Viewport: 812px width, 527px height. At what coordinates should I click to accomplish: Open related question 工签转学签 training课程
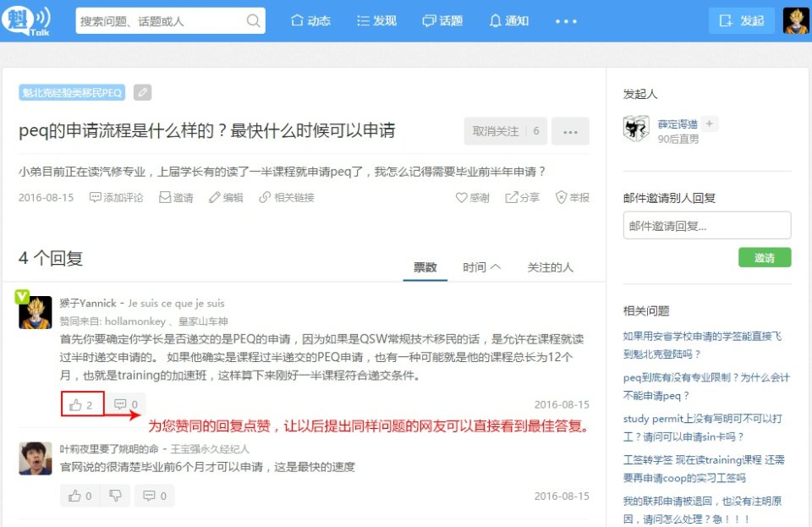click(704, 469)
